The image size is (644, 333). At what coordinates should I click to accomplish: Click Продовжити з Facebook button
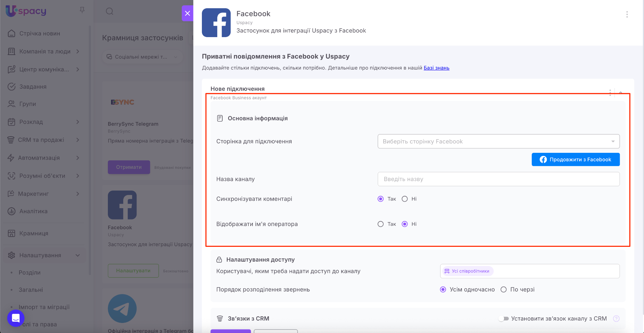tap(575, 159)
